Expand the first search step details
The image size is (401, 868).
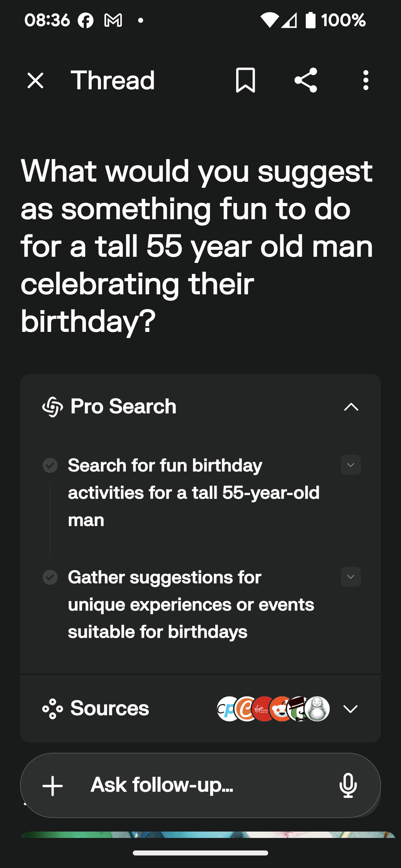[350, 465]
